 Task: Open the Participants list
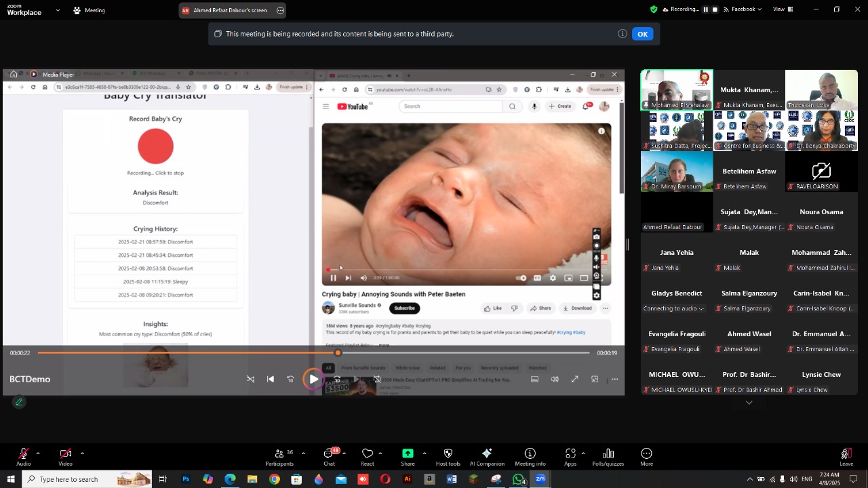(279, 456)
